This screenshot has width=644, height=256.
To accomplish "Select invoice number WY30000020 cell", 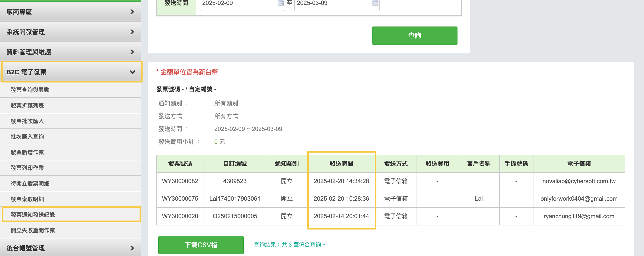I will [180, 216].
